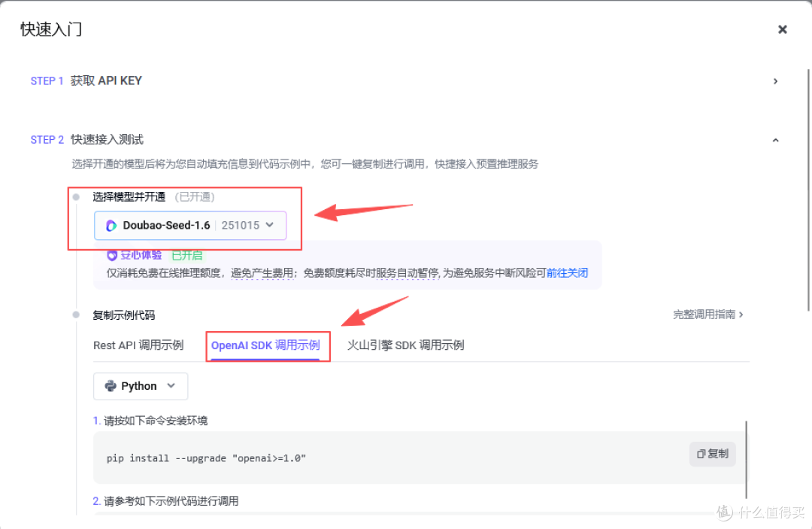Click the 选择模型并开通 heading
This screenshot has height=529, width=812.
tap(129, 197)
